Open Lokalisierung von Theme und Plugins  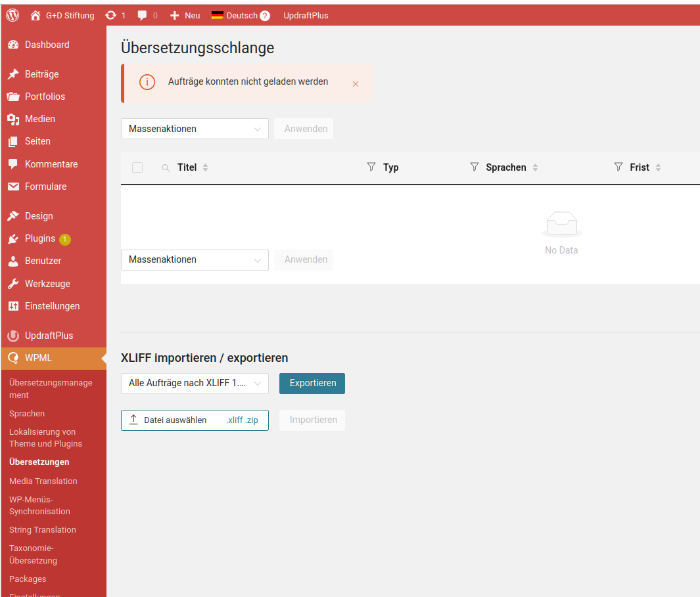tap(45, 437)
